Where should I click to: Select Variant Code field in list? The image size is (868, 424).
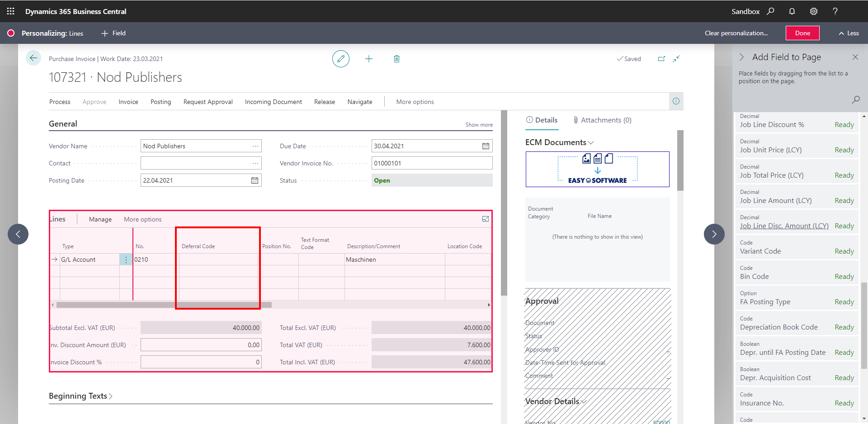(x=797, y=247)
